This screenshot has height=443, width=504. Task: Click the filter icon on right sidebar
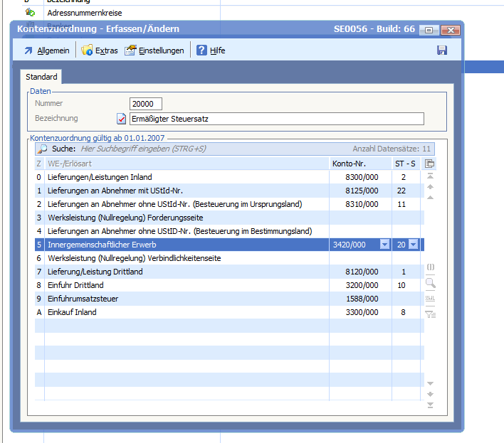(x=430, y=313)
